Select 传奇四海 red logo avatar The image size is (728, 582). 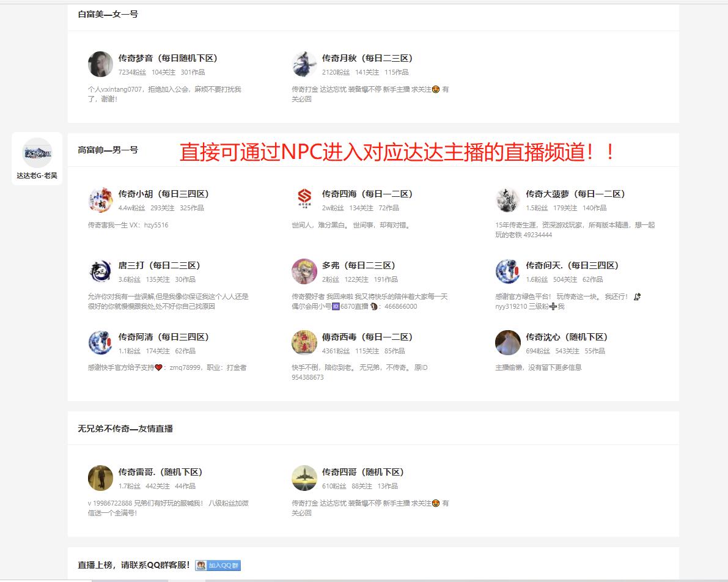pos(304,200)
